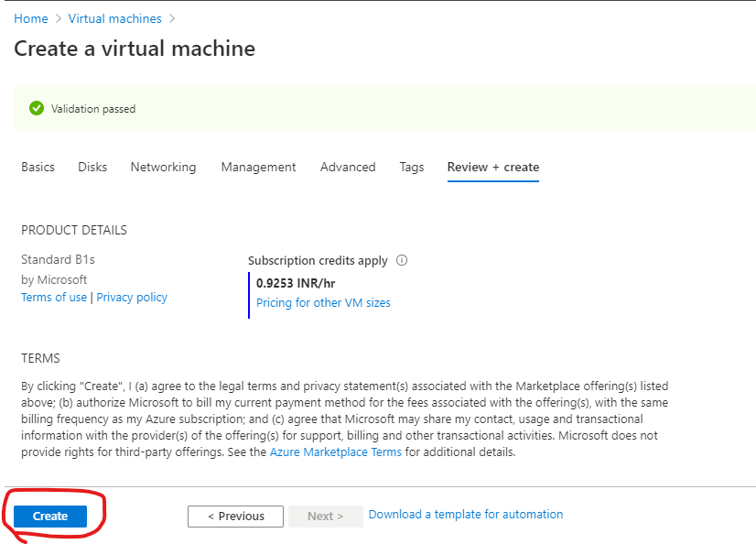Switch to the Disks tab
This screenshot has height=544, width=756.
click(x=92, y=167)
